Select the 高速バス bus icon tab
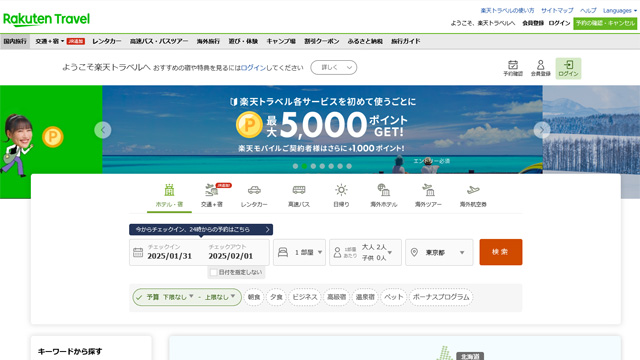The image size is (640, 360). (x=299, y=196)
